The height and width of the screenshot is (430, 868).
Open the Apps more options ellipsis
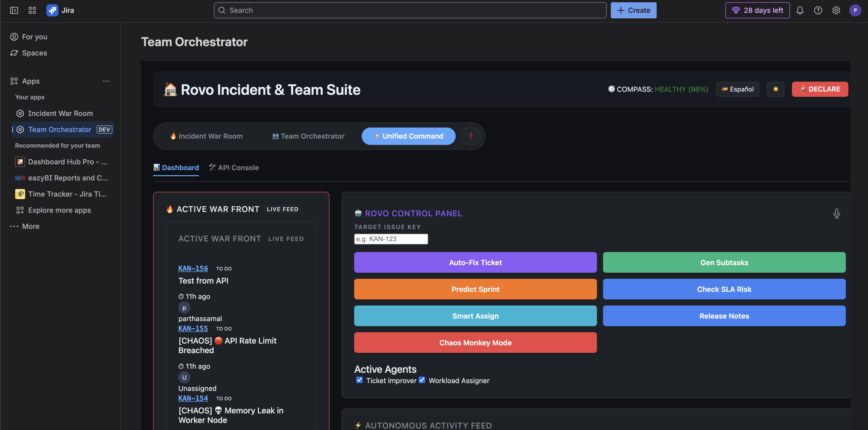106,81
